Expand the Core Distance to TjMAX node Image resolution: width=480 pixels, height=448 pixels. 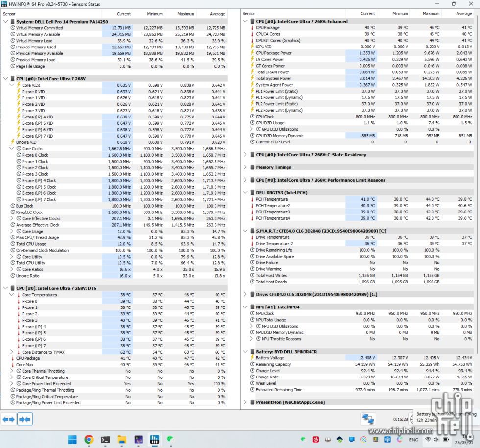click(12, 352)
